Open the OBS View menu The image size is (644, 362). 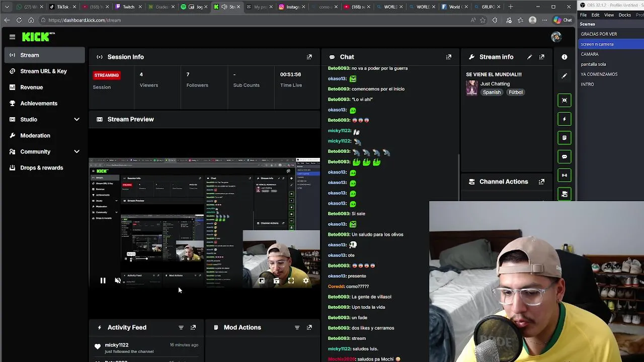tap(609, 15)
